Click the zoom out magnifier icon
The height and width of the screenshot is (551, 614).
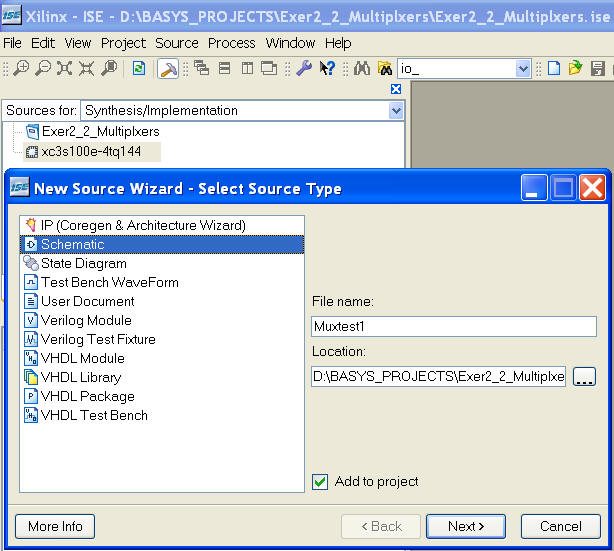tap(43, 68)
